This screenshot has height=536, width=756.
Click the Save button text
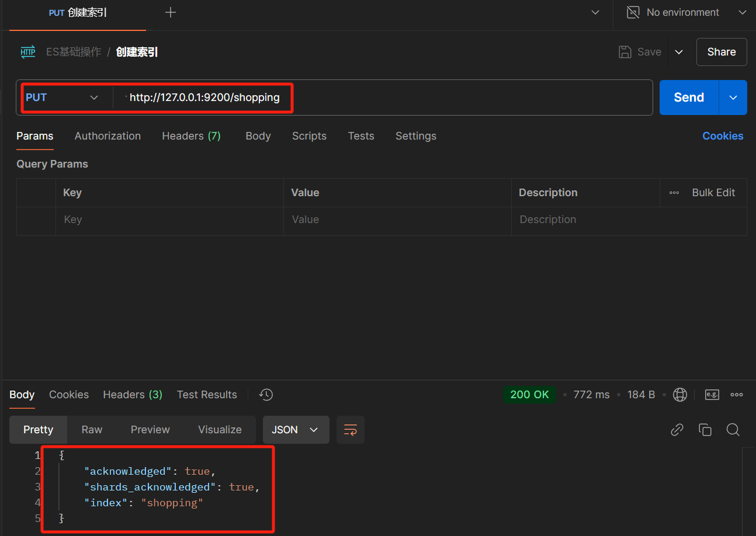[649, 52]
